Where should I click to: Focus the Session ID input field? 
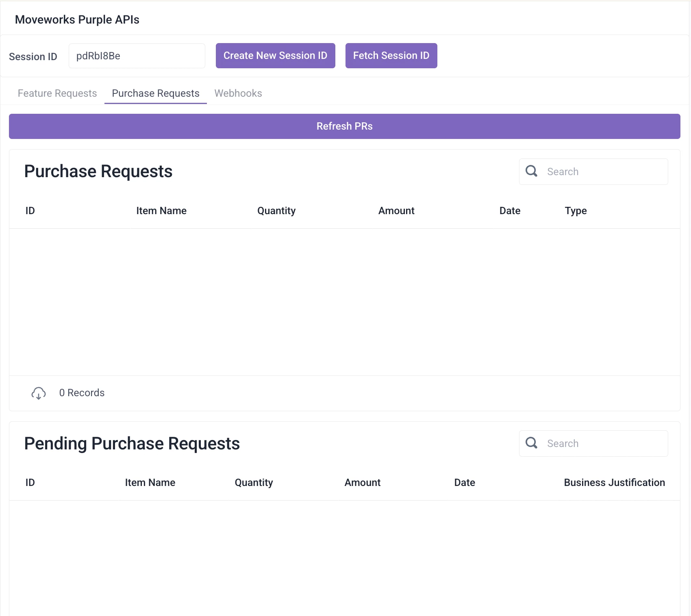pyautogui.click(x=137, y=56)
